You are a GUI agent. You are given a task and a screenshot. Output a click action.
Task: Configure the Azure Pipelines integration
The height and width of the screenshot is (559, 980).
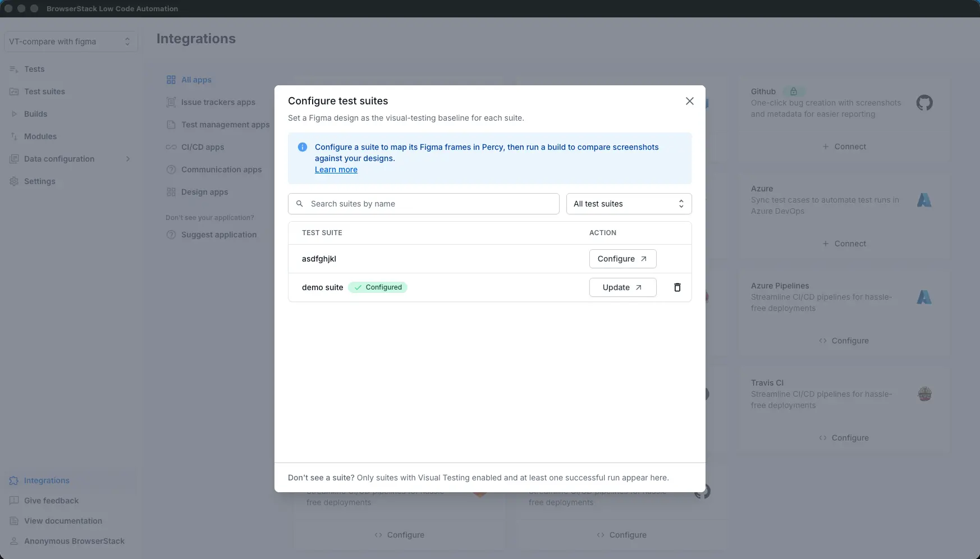point(844,341)
